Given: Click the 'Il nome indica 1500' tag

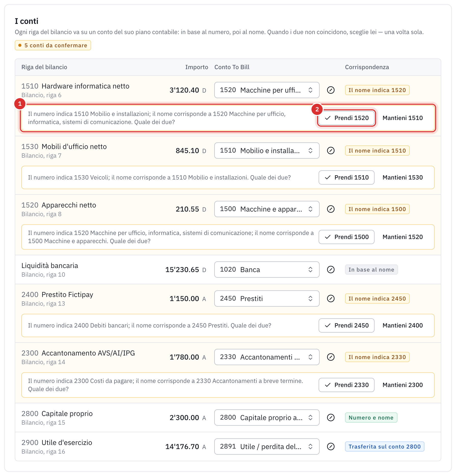Looking at the screenshot, I should pos(377,209).
